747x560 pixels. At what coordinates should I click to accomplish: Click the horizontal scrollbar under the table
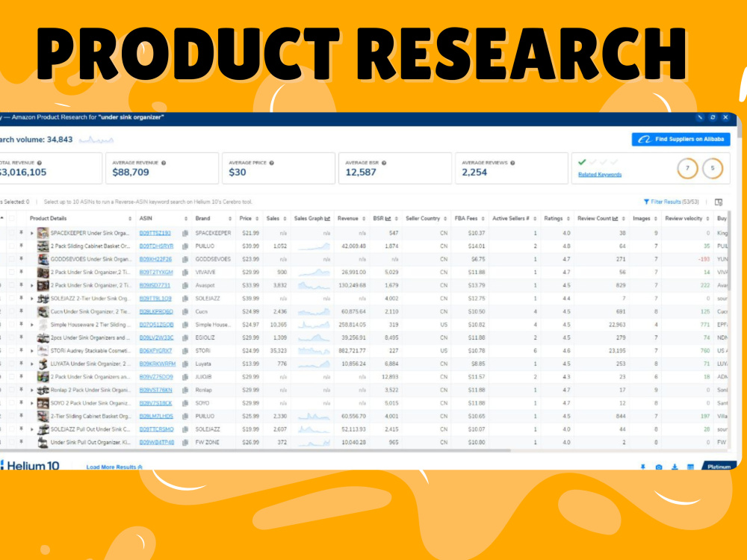(x=255, y=450)
